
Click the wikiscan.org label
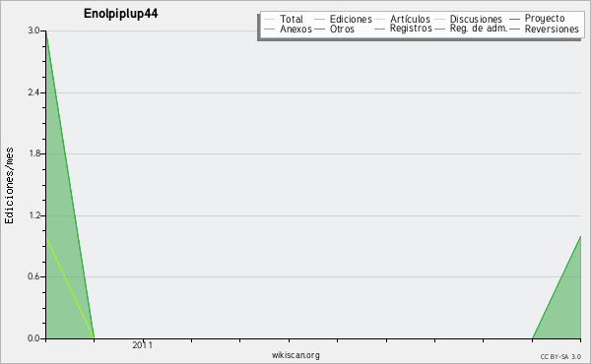295,355
